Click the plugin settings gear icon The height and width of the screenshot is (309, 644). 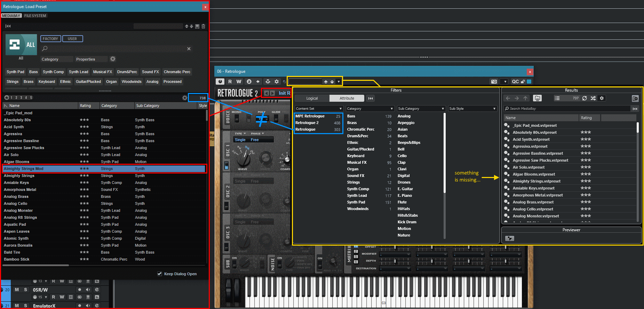[x=277, y=82]
